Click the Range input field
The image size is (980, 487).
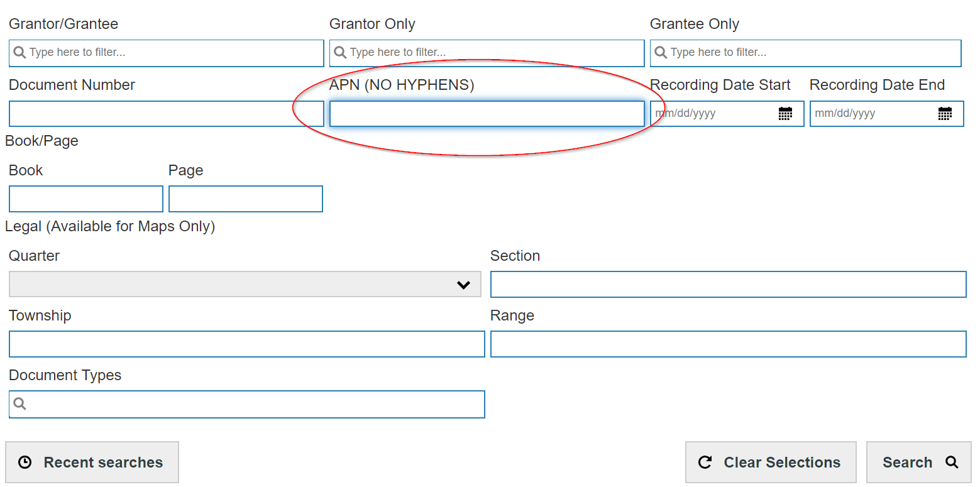pos(728,344)
